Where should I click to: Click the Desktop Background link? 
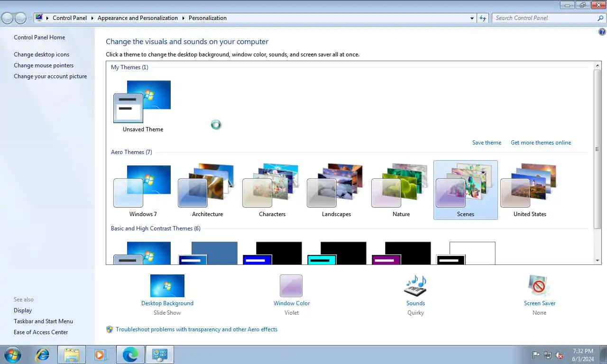[x=167, y=303]
